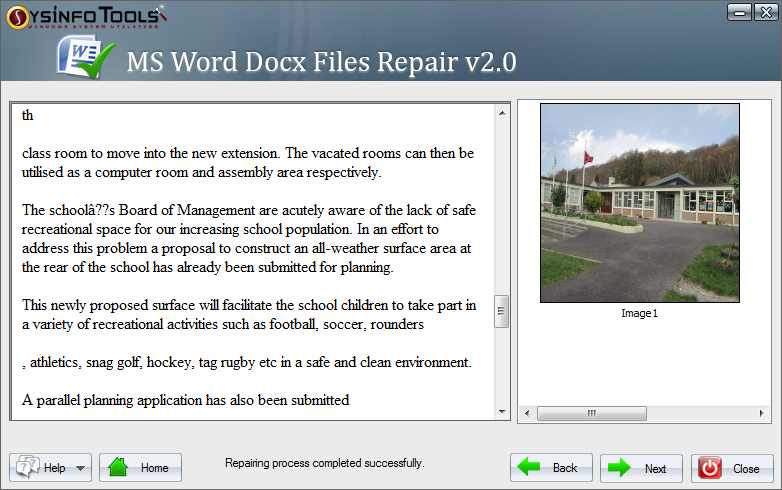Click the Close button at bottom
This screenshot has height=490, width=782.
(732, 469)
